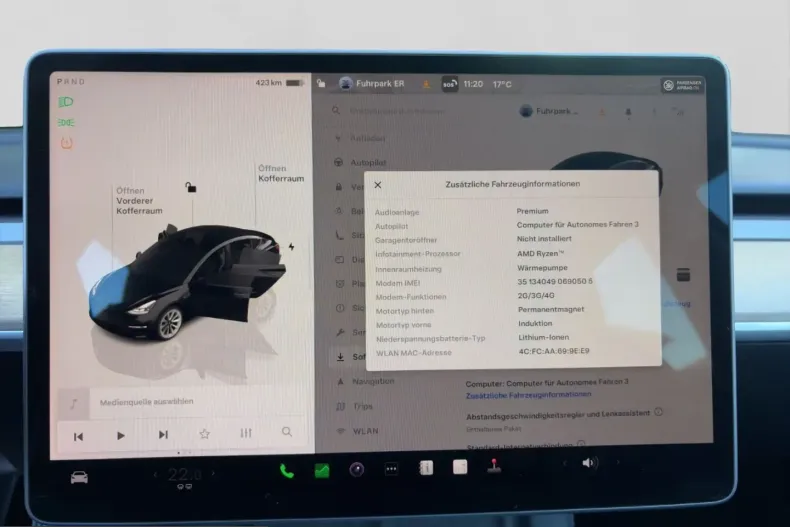Open the Navigation settings menu
The width and height of the screenshot is (790, 527).
tap(366, 381)
